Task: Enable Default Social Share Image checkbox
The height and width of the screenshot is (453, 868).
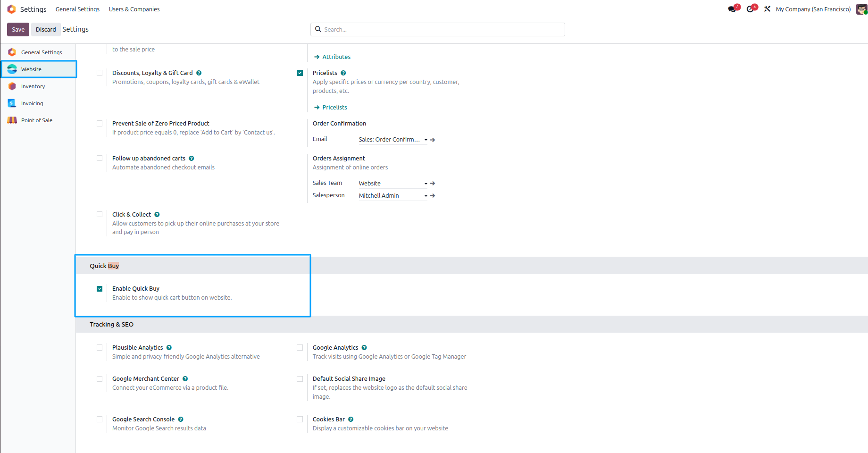Action: (x=300, y=379)
